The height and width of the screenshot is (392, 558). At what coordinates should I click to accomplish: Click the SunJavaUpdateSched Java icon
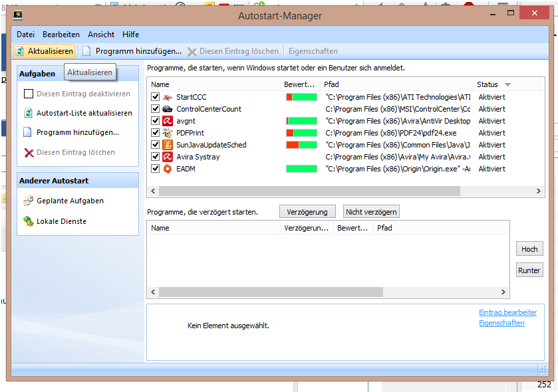(167, 145)
